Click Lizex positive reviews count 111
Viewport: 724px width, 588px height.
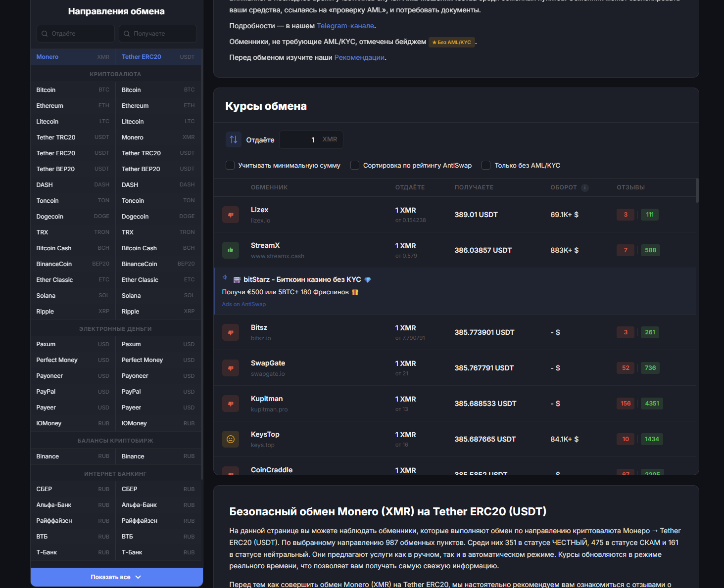[x=650, y=215]
